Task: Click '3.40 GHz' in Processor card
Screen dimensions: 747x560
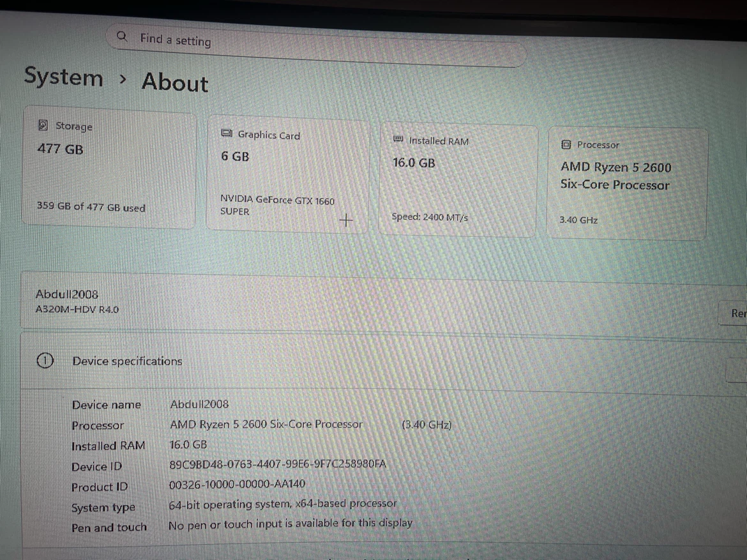Action: point(578,220)
